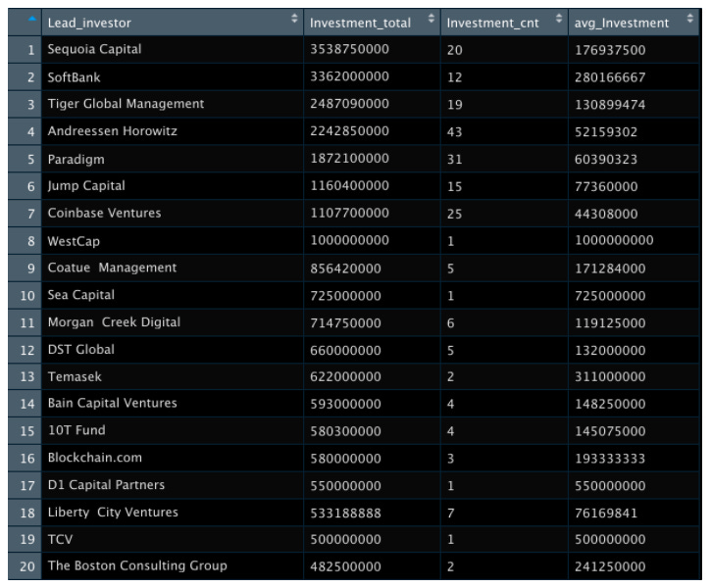Select the TCV cell
The width and height of the screenshot is (711, 588).
(173, 539)
